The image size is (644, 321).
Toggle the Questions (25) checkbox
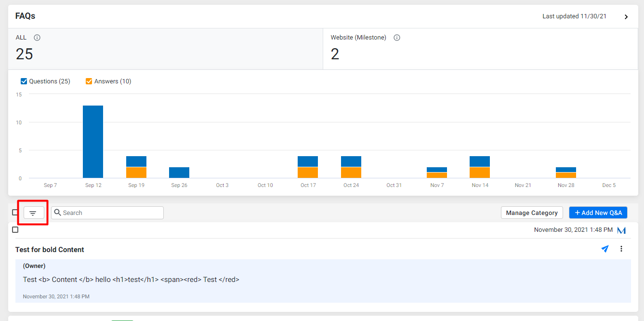[x=24, y=81]
